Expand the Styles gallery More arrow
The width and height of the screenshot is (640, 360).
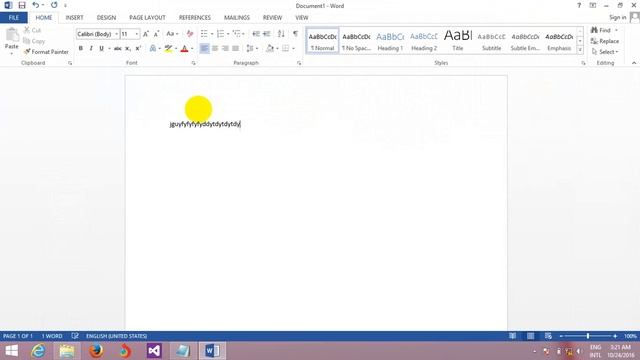(580, 50)
